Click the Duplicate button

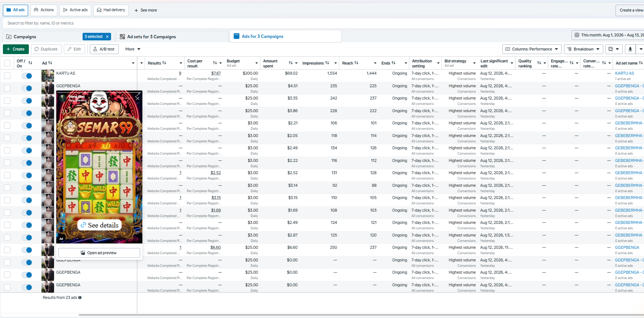click(46, 49)
